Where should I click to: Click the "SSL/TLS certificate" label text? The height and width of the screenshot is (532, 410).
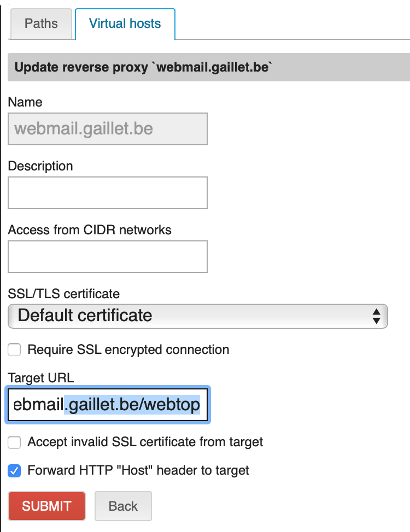pyautogui.click(x=64, y=294)
